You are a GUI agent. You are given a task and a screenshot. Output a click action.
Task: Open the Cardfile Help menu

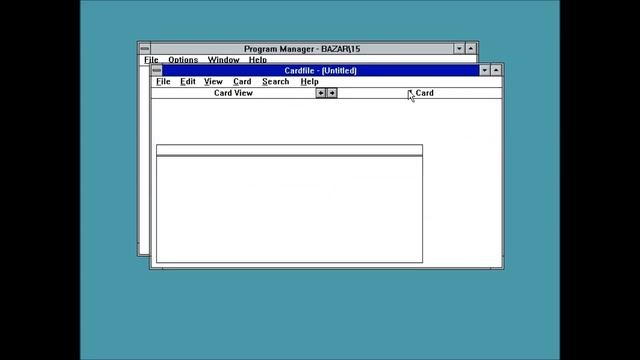tap(309, 82)
